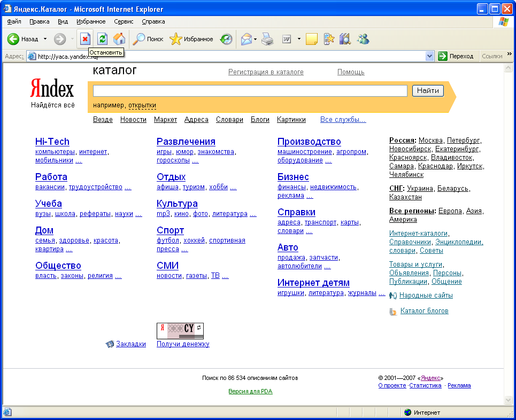Viewport: 516px width, 420px height.
Task: Click the Найти search button
Action: click(428, 91)
